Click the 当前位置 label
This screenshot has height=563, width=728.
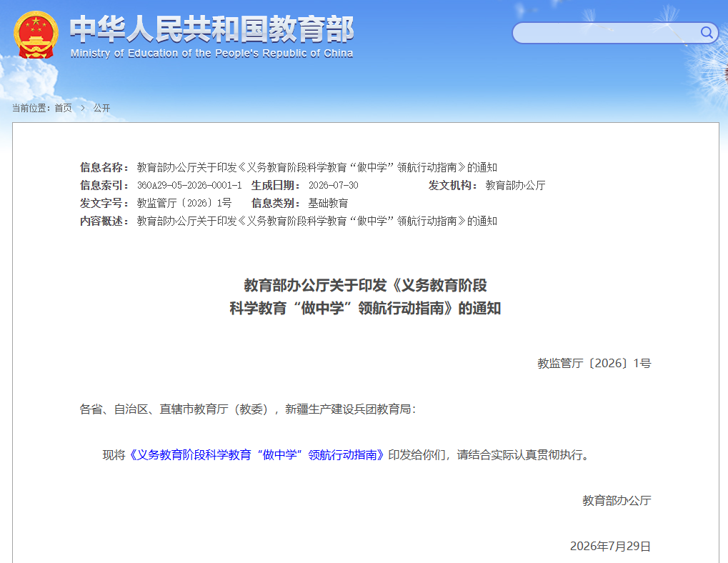coord(31,108)
